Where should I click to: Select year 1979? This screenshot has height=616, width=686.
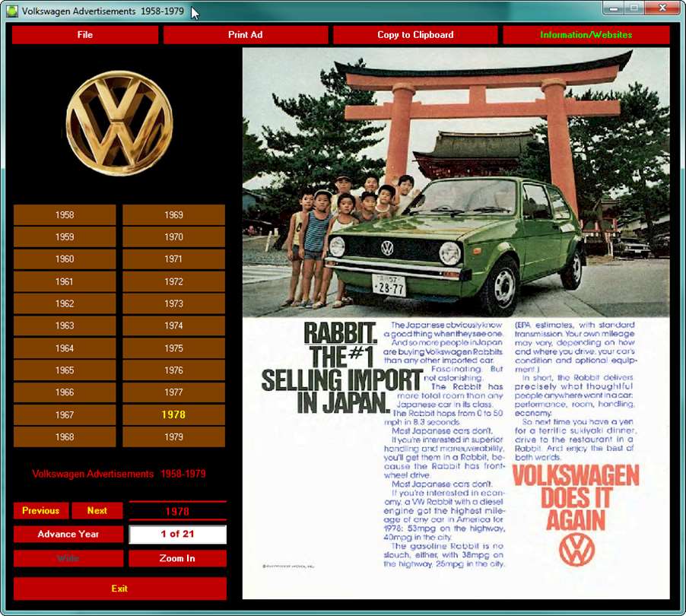pos(173,437)
